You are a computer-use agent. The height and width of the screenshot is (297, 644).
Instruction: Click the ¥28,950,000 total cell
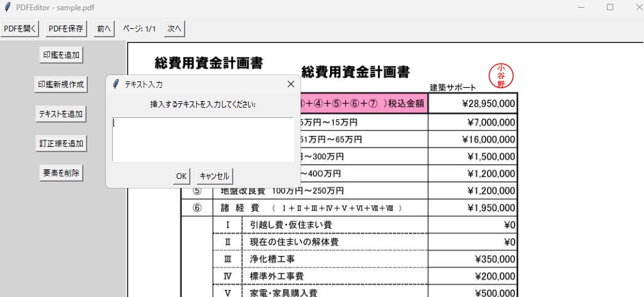(x=472, y=104)
